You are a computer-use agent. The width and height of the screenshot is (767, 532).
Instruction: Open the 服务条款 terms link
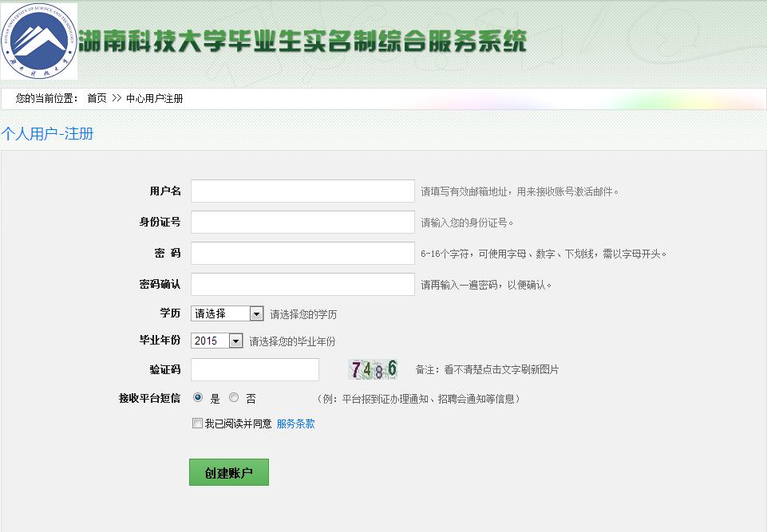295,423
